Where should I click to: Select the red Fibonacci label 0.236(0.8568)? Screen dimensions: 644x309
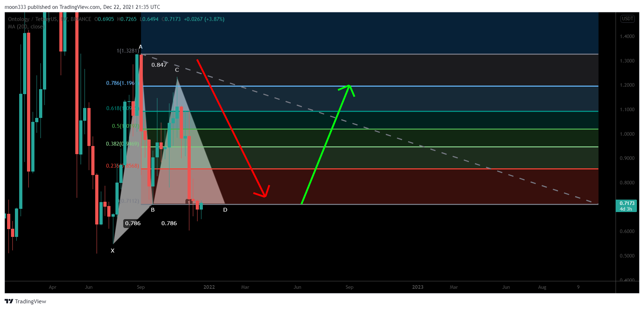tap(123, 166)
